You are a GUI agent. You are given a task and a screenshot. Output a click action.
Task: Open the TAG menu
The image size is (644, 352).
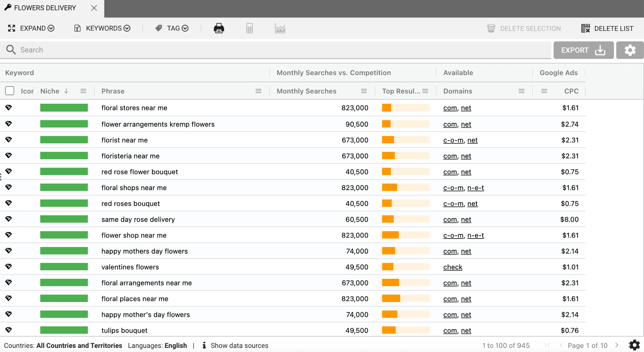(x=171, y=28)
